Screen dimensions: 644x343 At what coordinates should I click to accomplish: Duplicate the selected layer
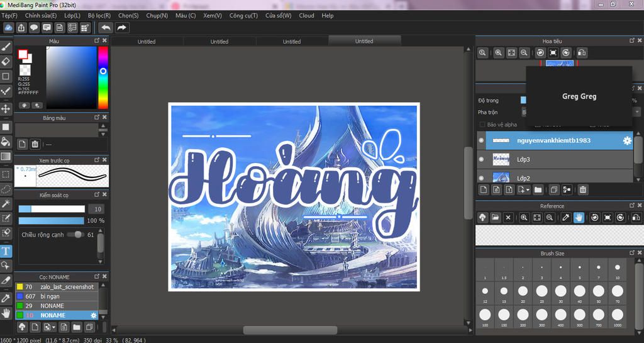pyautogui.click(x=553, y=189)
